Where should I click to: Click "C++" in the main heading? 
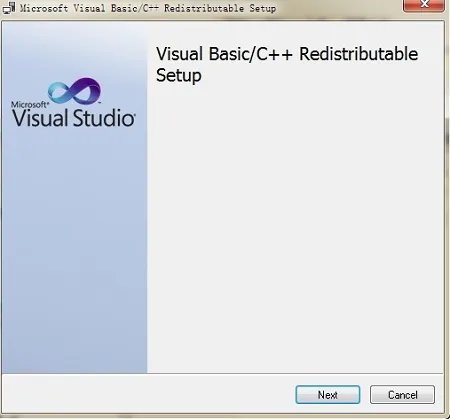pos(275,54)
